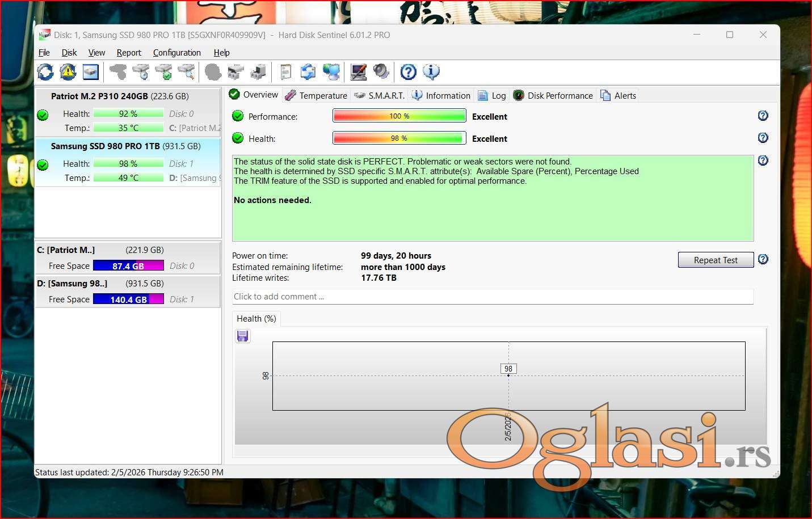Click the disk with magnifying glass icon
This screenshot has width=812, height=519.
pyautogui.click(x=186, y=72)
